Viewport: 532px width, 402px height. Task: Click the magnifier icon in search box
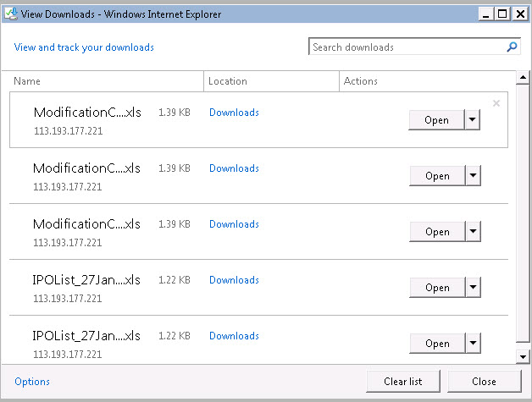[x=512, y=47]
